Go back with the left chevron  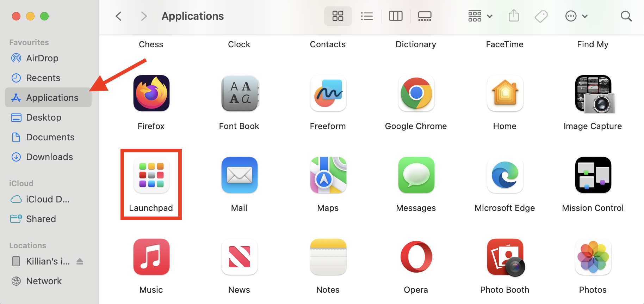click(x=119, y=16)
